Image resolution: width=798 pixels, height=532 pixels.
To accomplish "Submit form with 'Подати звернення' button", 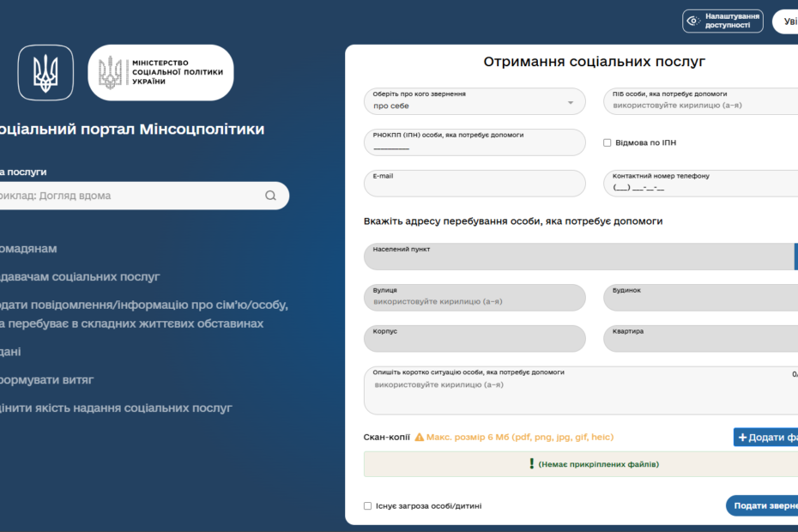I will point(762,505).
